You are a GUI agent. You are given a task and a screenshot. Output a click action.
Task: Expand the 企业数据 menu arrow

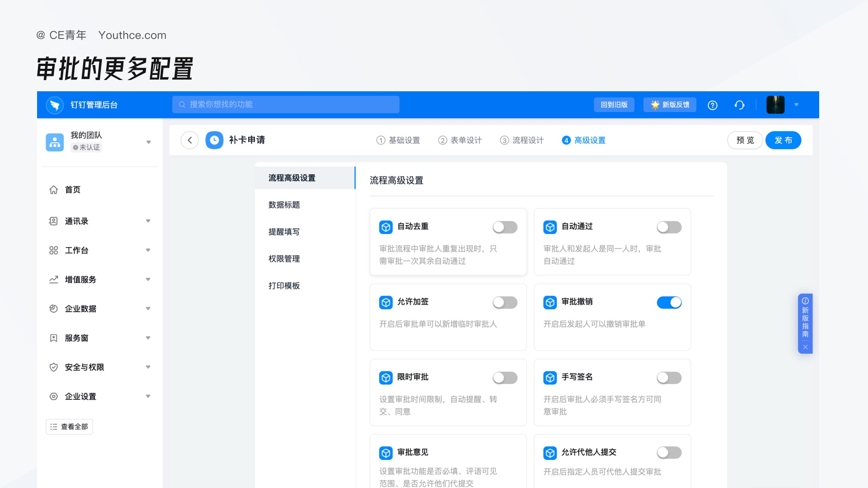(x=148, y=309)
